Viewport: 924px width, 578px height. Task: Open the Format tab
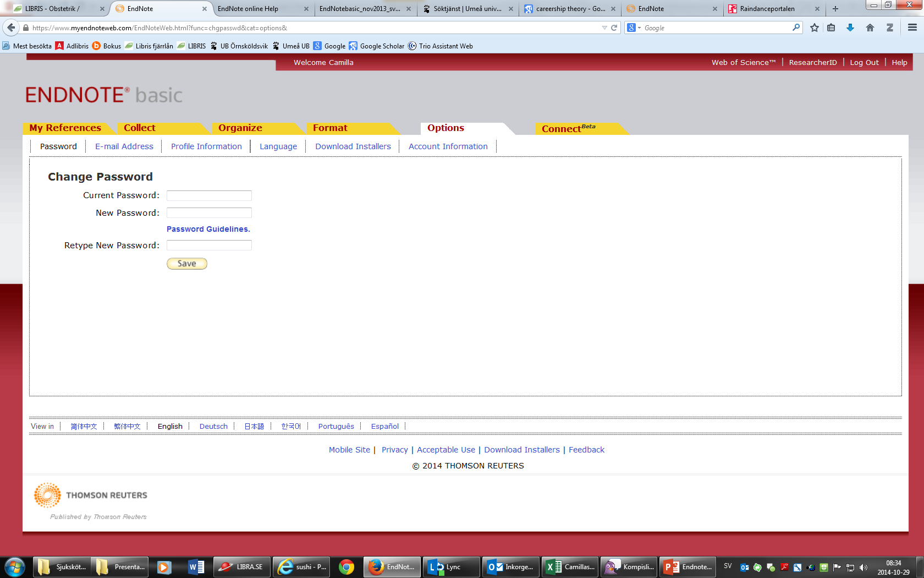coord(330,128)
